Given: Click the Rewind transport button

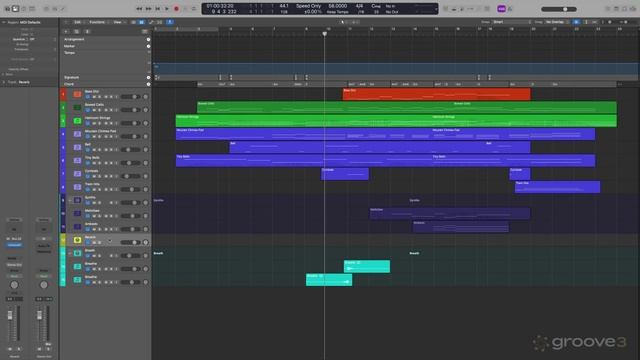Looking at the screenshot, I should coord(139,9).
